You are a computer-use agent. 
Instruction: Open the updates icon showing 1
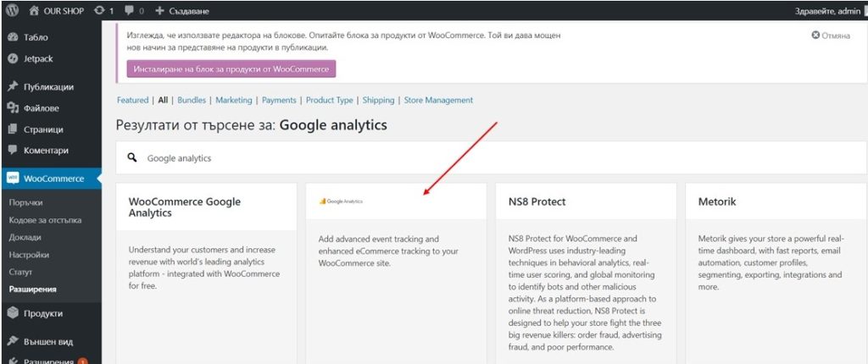coord(100,10)
